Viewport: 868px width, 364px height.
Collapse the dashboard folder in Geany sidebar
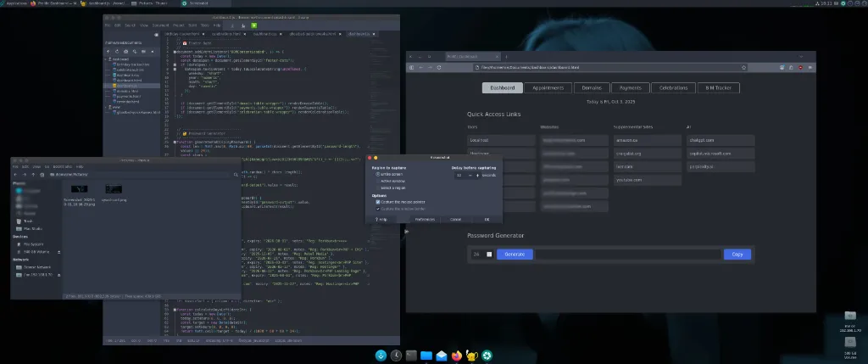tap(107, 59)
